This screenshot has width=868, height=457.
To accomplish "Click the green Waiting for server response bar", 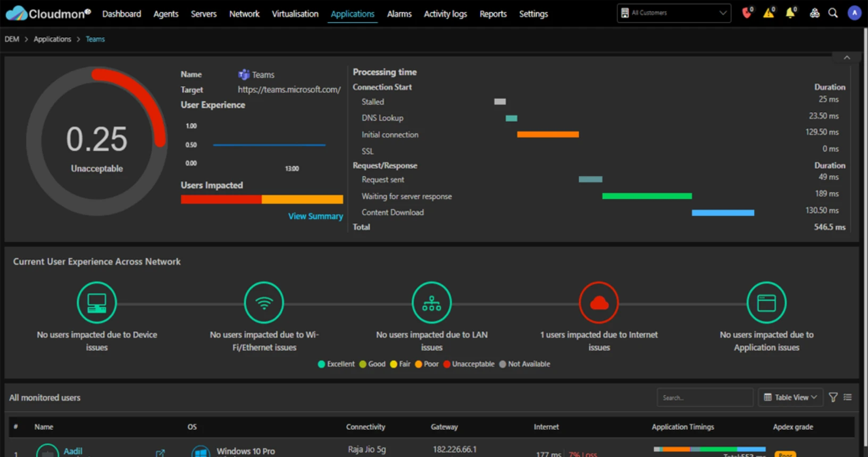I will point(647,196).
